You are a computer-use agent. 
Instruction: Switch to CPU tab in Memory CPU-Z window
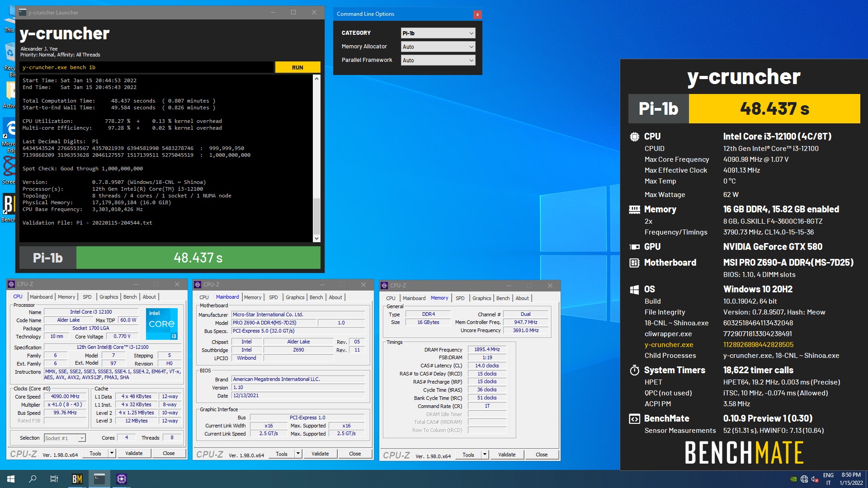[391, 298]
